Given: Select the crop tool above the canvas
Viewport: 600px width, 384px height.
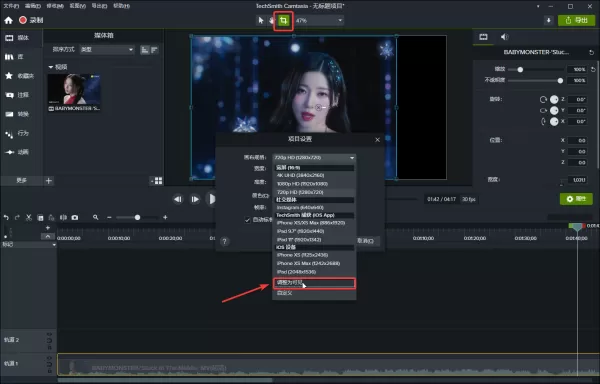Looking at the screenshot, I should pyautogui.click(x=283, y=20).
